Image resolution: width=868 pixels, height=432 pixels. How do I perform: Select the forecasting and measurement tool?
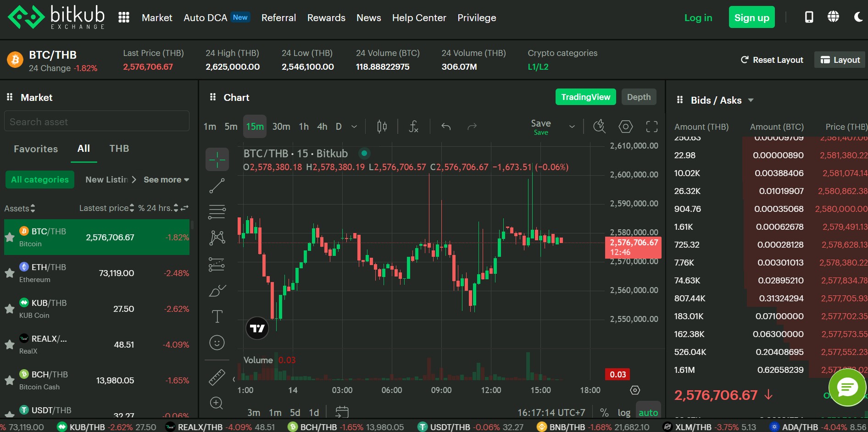click(217, 264)
